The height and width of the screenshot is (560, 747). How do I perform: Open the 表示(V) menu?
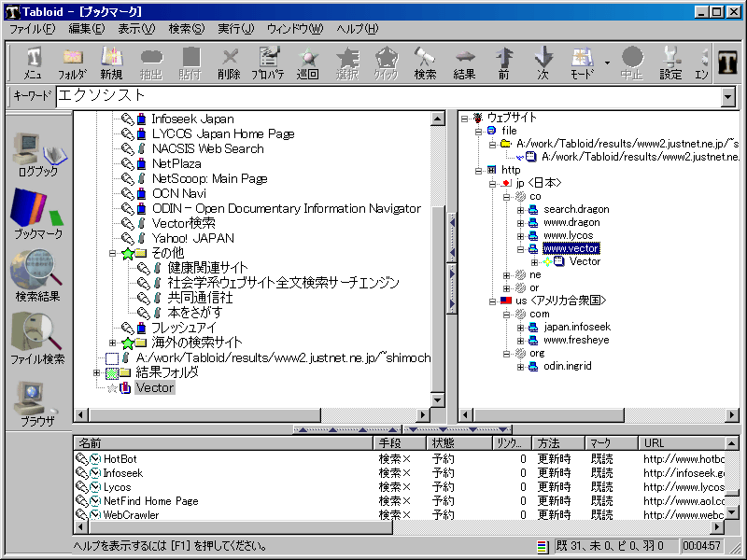pyautogui.click(x=136, y=29)
